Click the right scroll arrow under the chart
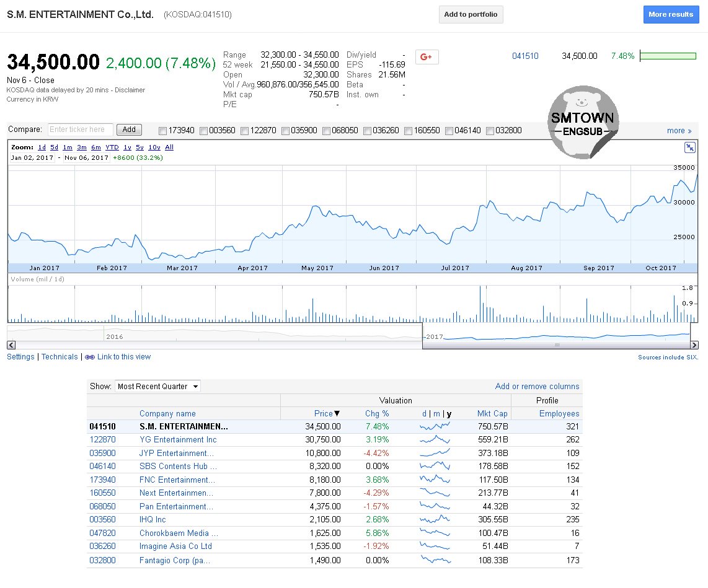 point(694,345)
